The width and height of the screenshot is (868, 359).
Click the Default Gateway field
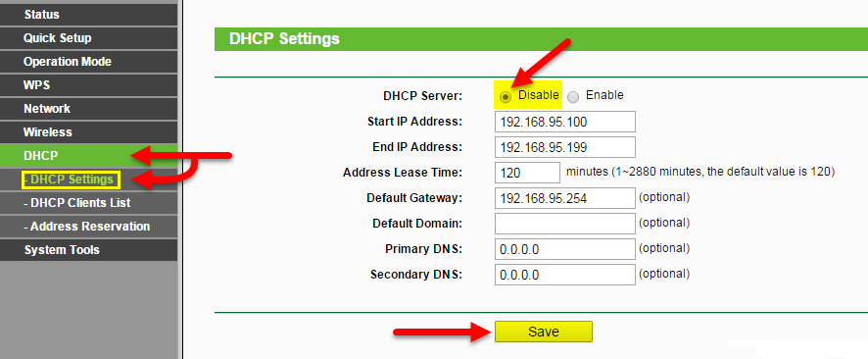[565, 198]
